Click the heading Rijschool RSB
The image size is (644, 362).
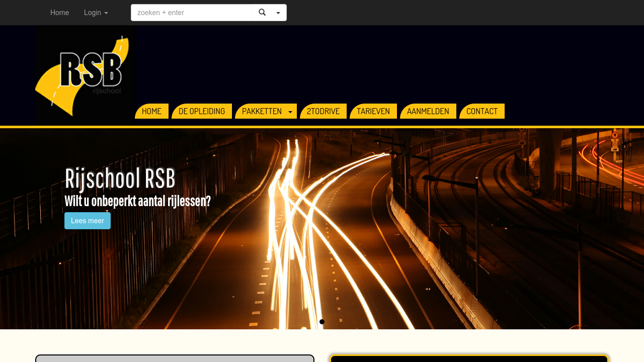coord(120,178)
